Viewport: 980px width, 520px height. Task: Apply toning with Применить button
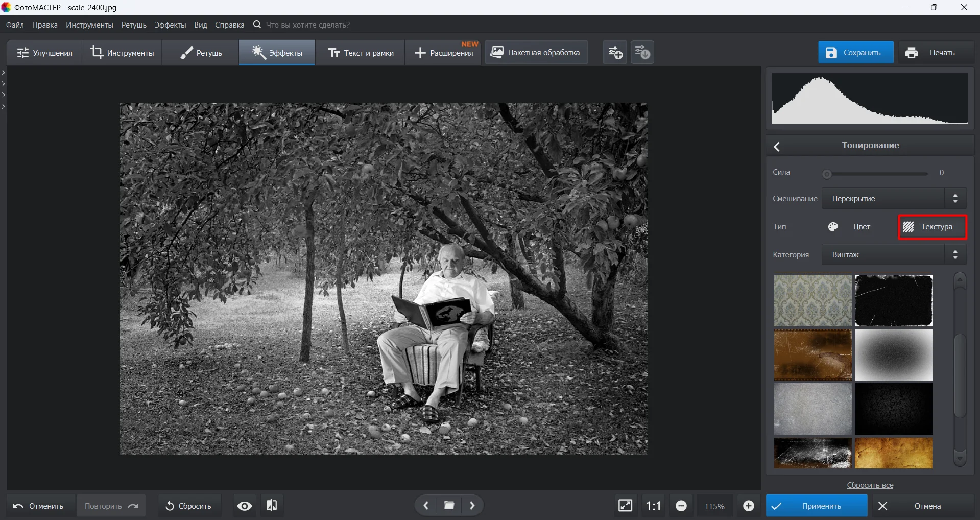[816, 506]
